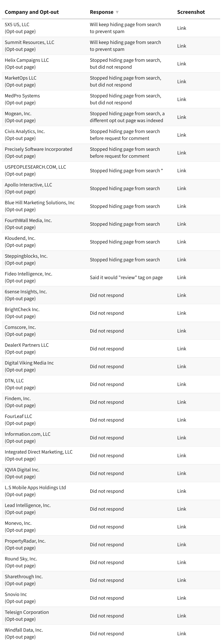Screen dimensions: 222x644
Task: View the USPEOPLESEARCH.COM screenshot link
Action: pyautogui.click(x=181, y=171)
